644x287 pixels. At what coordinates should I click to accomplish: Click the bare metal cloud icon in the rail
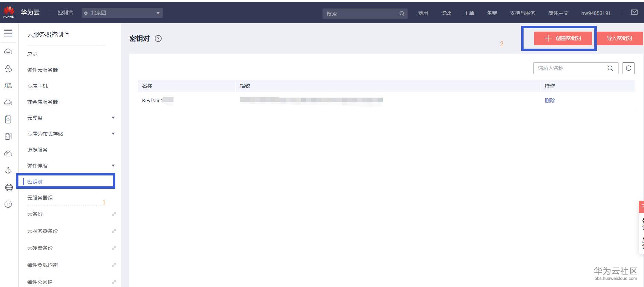pyautogui.click(x=8, y=102)
